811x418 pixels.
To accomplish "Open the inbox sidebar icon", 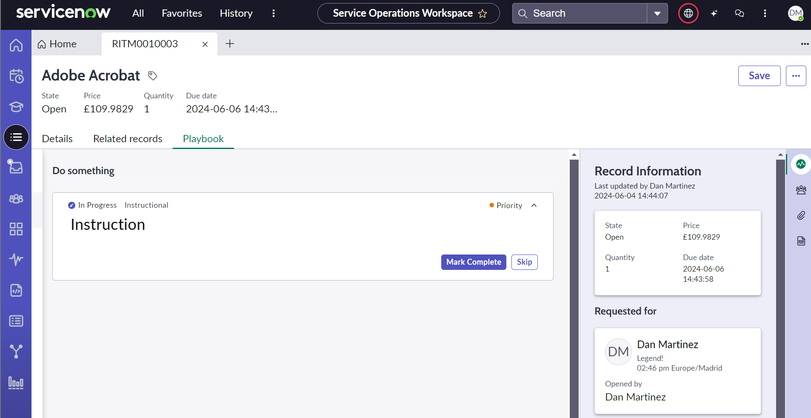I will (16, 167).
